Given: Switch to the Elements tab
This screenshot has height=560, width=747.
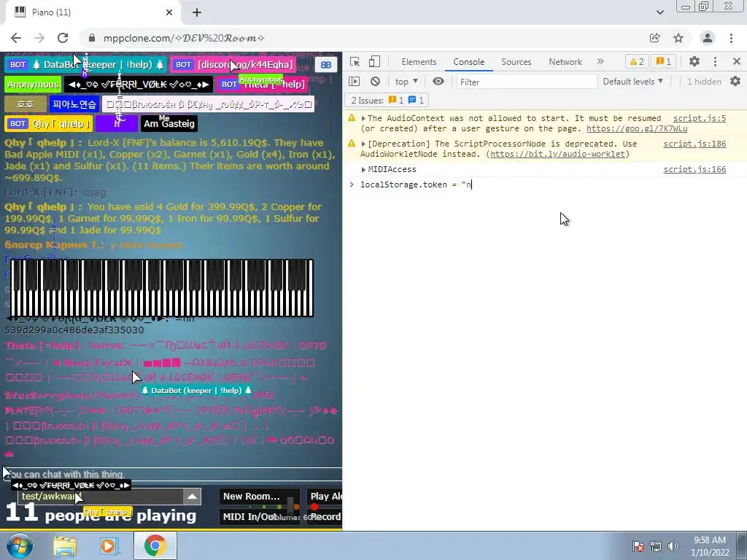Looking at the screenshot, I should 419,62.
